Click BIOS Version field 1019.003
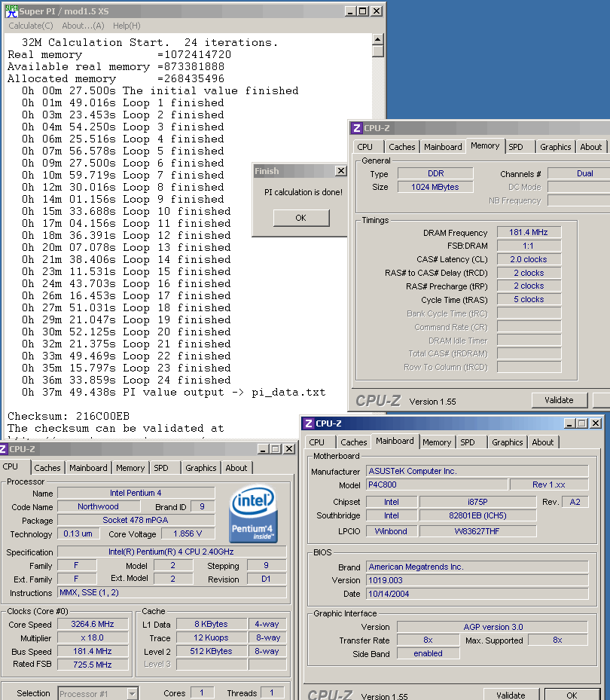 click(477, 580)
